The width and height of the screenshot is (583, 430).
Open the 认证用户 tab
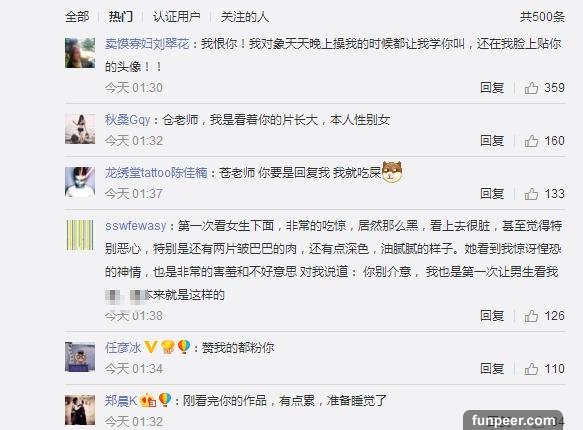pyautogui.click(x=177, y=17)
